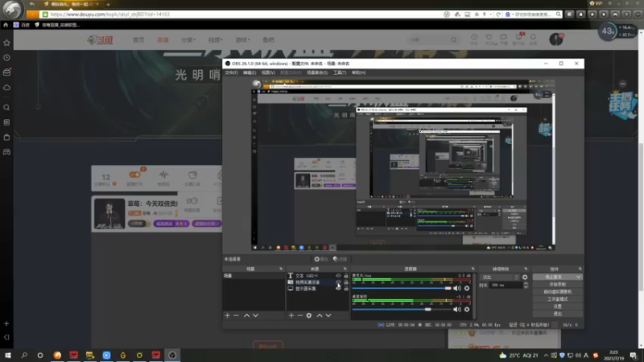Click the OBS icon in Windows taskbar
The width and height of the screenshot is (644, 362).
click(x=172, y=355)
